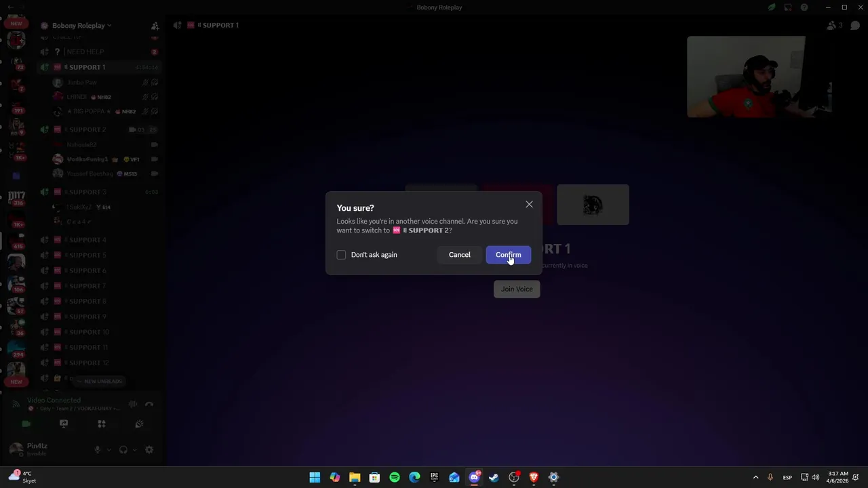This screenshot has height=488, width=868.
Task: Click user LHINDI in SUPPORT 1
Action: tap(105, 97)
